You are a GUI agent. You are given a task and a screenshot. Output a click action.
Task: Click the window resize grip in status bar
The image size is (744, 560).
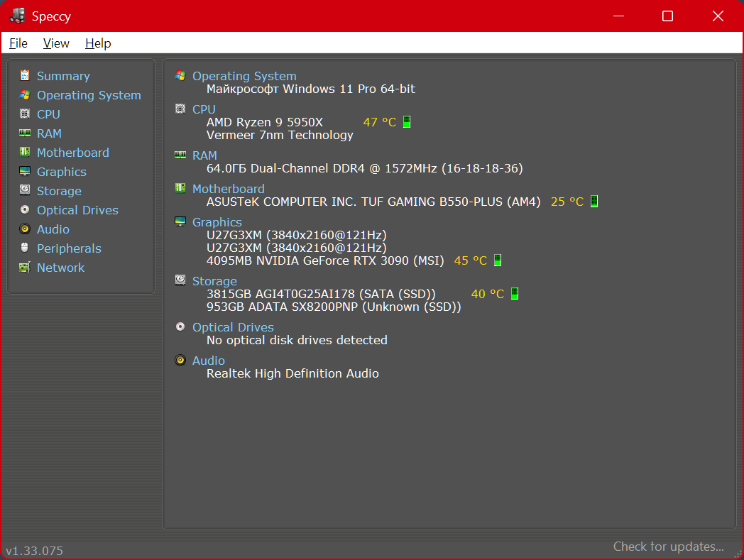pos(738,554)
